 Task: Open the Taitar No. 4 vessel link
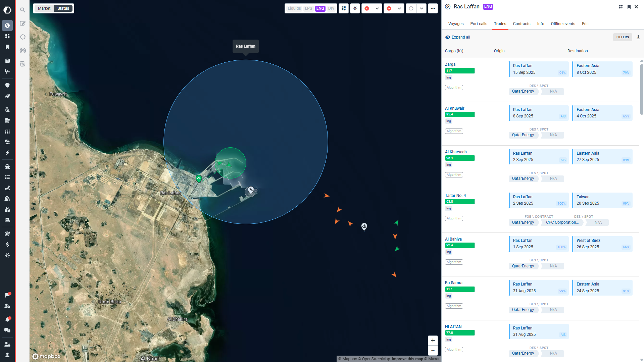tap(455, 196)
